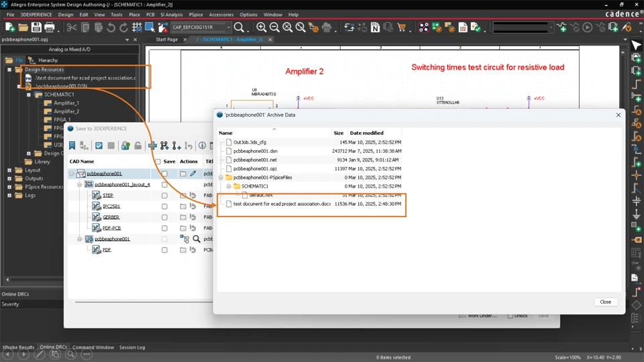
Task: Expand the PSpice Resources folder
Action: (x=9, y=187)
